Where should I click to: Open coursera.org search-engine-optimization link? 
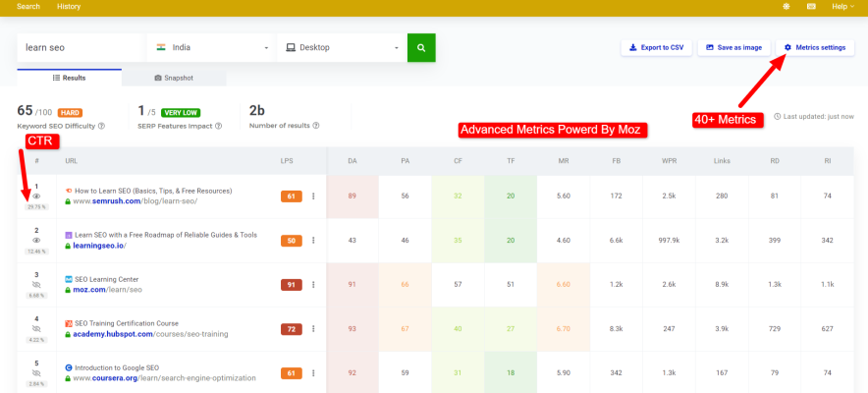click(x=164, y=378)
